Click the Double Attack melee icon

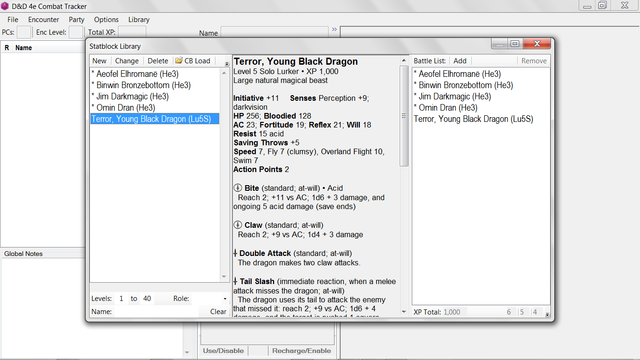pyautogui.click(x=235, y=253)
